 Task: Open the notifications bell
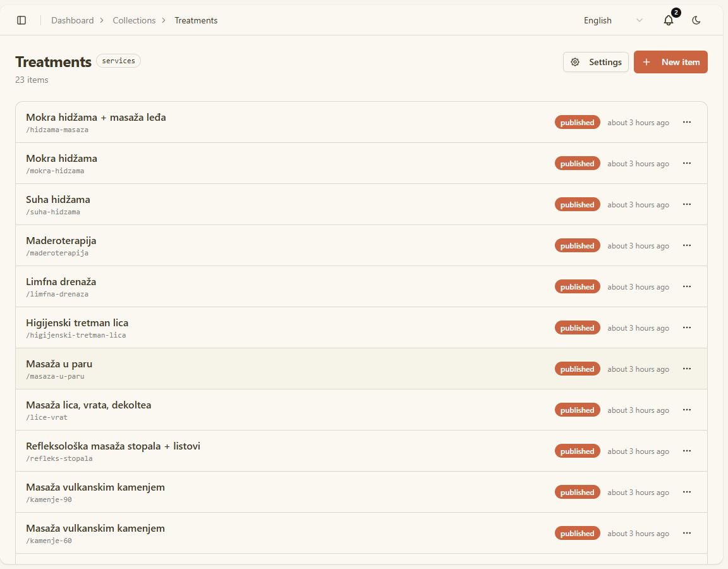tap(669, 20)
